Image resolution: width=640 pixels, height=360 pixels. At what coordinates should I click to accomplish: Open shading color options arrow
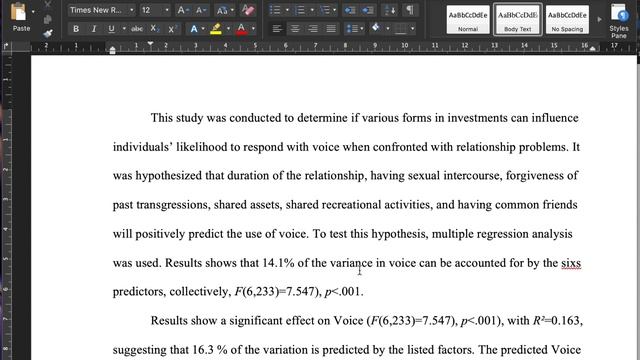click(388, 29)
